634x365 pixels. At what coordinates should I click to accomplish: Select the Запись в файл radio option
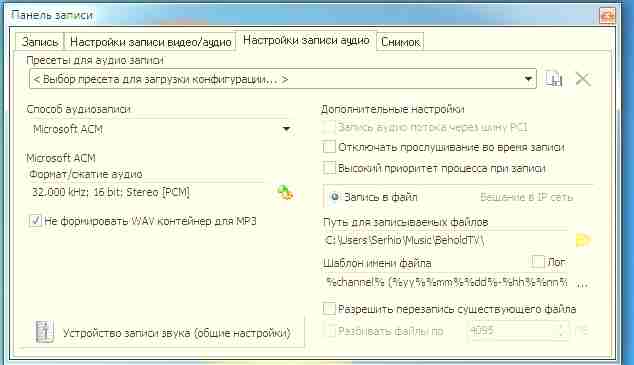click(335, 197)
